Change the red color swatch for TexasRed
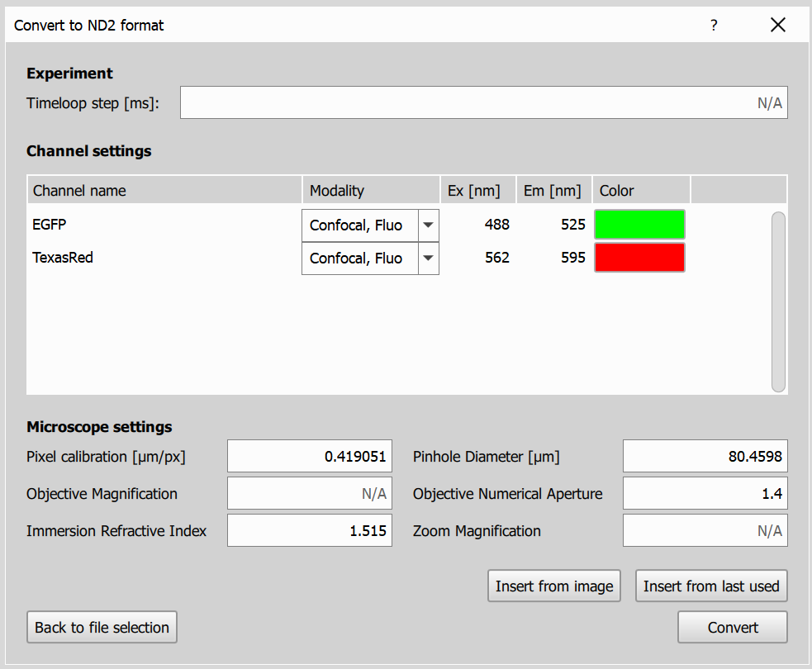Viewport: 812px width, 669px height. [639, 257]
